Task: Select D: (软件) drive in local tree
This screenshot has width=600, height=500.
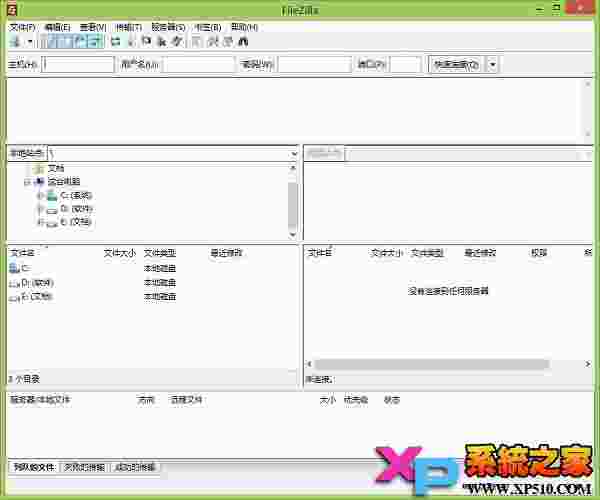Action: click(x=76, y=209)
